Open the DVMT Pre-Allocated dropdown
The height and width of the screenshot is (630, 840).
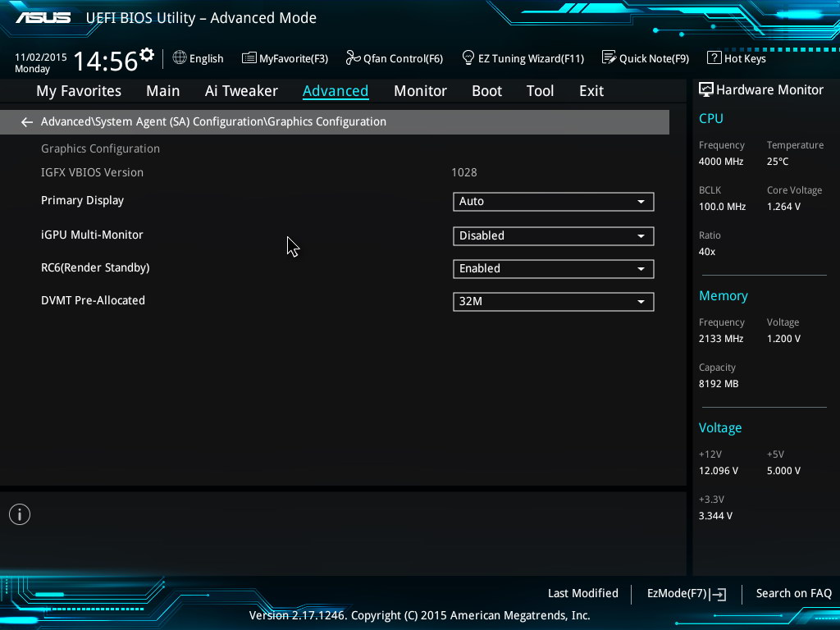554,302
